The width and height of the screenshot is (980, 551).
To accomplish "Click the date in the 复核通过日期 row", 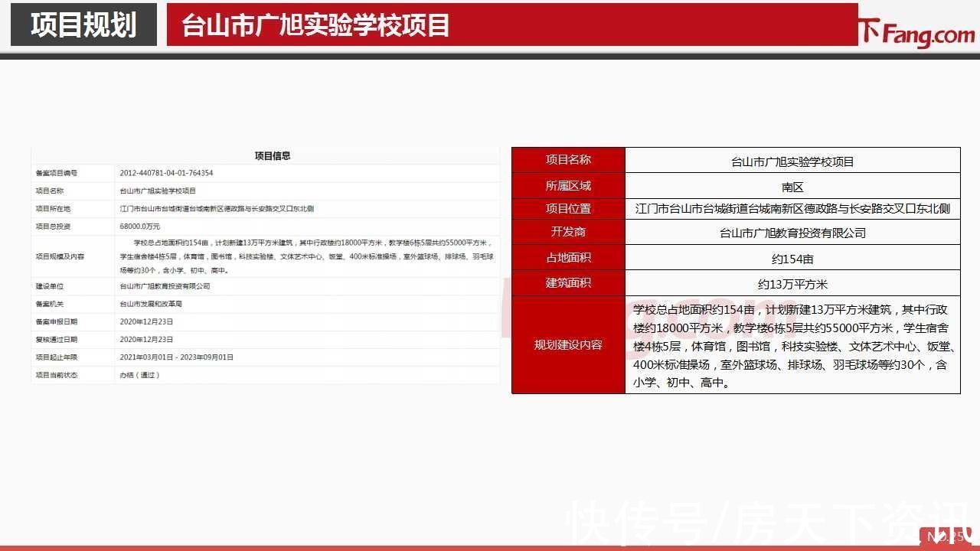I will [x=146, y=339].
